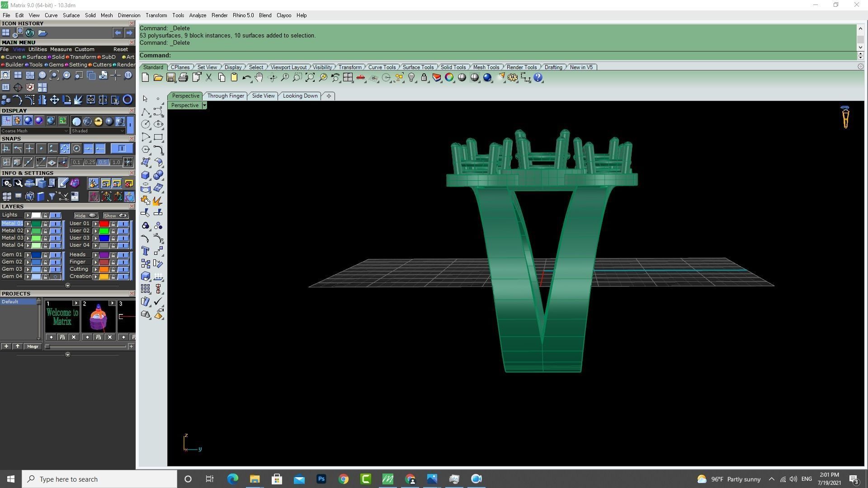Open the Shaded display mode dropdown
Screen dimensions: 868x488
pos(98,131)
